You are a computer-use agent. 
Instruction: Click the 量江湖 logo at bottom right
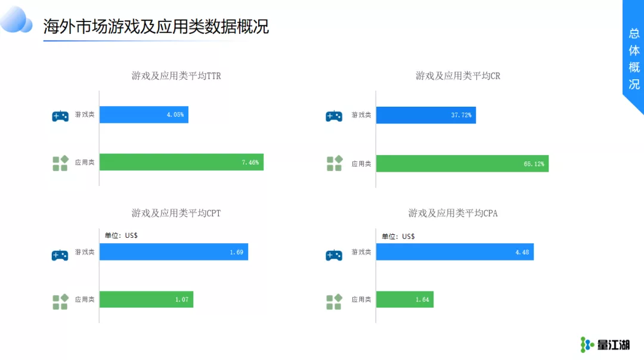coord(605,345)
